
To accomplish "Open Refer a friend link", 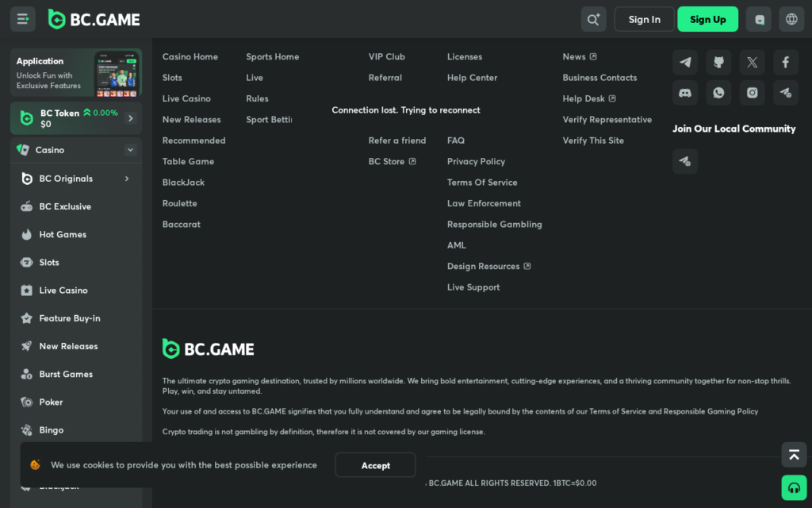I will click(397, 140).
